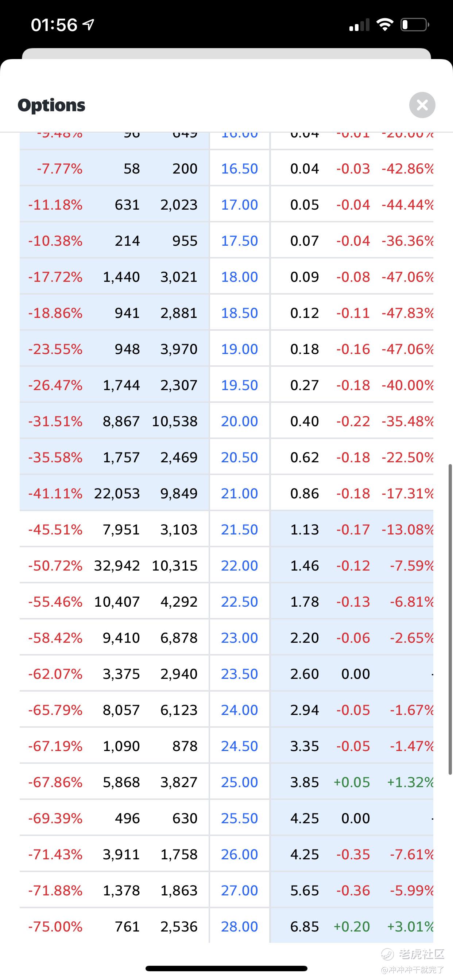Tap the location arrow beside the clock

pos(89,25)
